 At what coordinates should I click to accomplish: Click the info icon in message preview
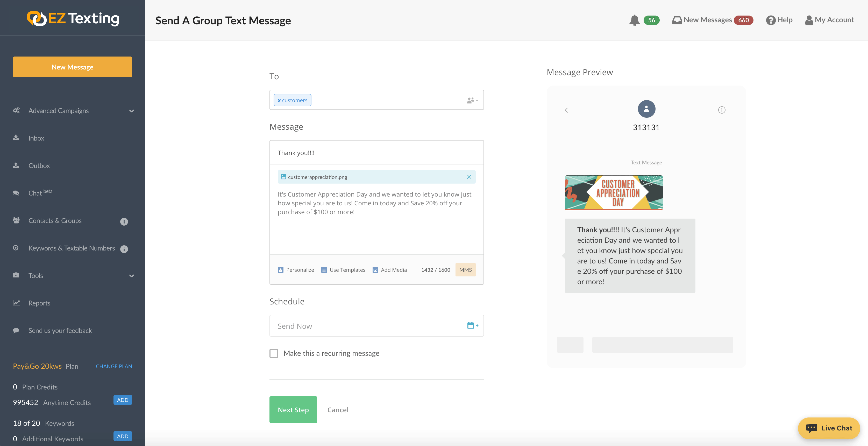(721, 110)
